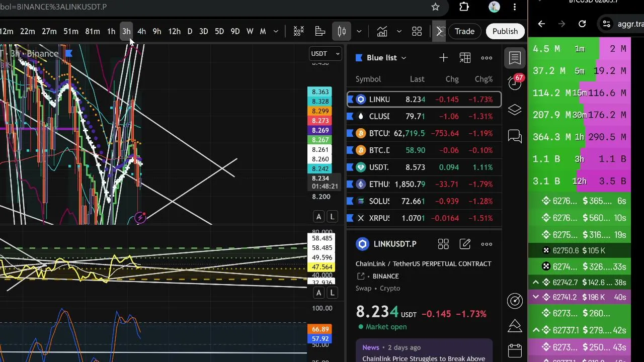Select the USDT.D watchlist row

coord(424,167)
